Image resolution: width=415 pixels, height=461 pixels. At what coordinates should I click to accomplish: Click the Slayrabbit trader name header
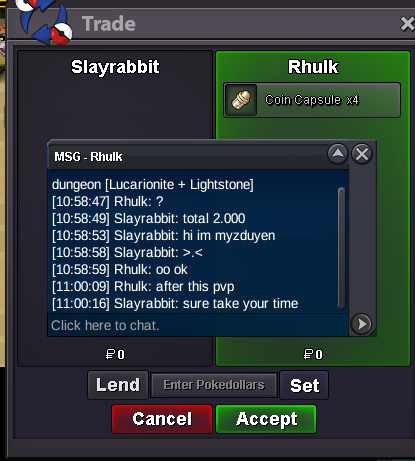click(115, 67)
